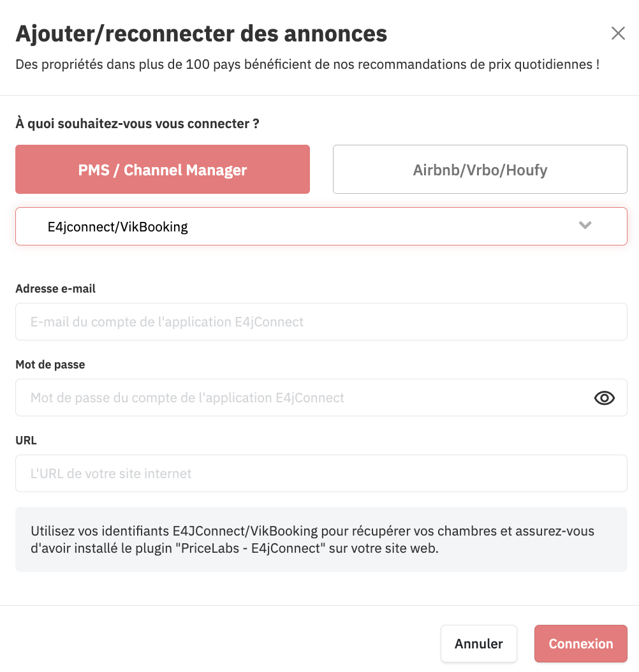Click the Ajouter/reconnecter des annonces heading
Screen dimensions: 639x672
pyautogui.click(x=202, y=34)
